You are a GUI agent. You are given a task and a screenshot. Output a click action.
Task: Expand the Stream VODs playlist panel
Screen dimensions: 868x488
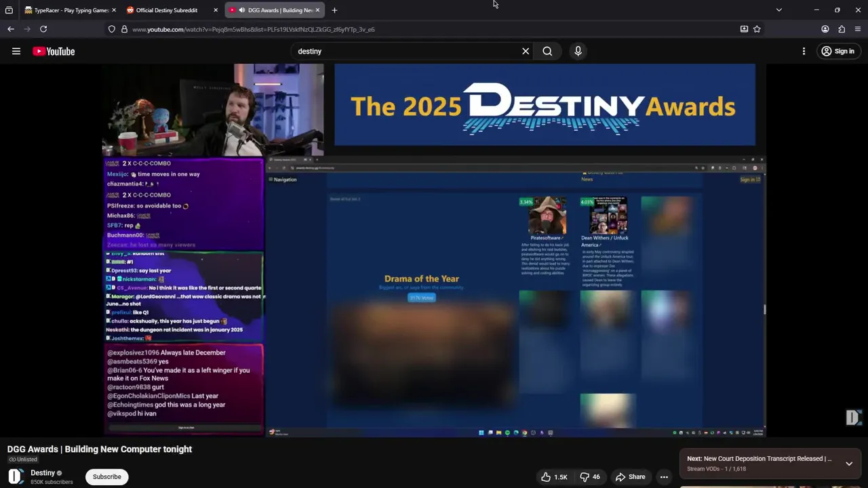tap(849, 464)
